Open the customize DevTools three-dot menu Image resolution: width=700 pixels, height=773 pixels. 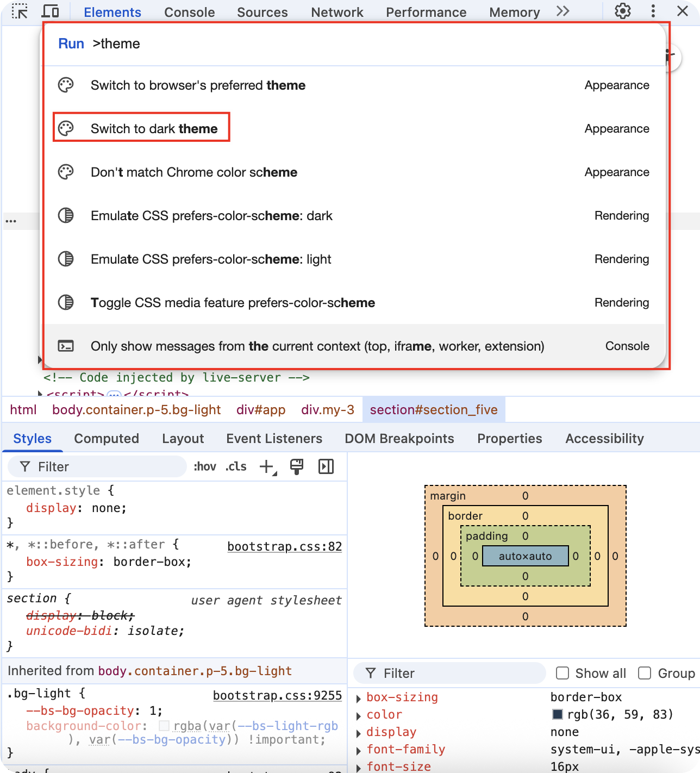click(652, 11)
